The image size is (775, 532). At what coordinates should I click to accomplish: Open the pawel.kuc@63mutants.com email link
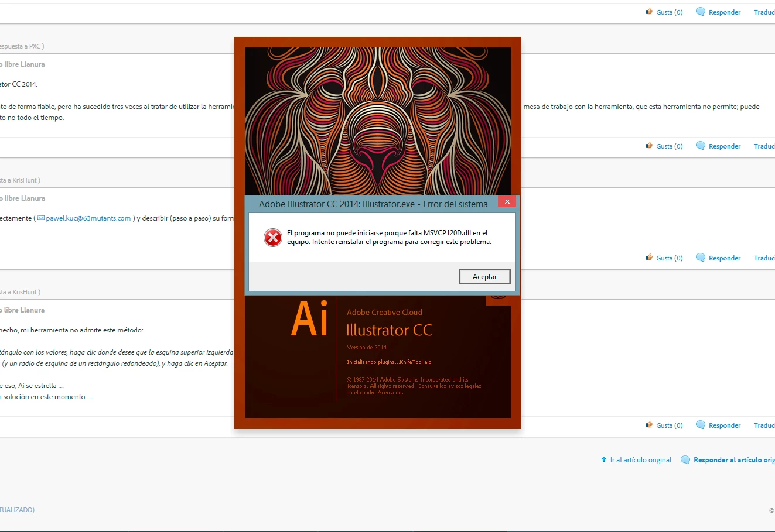(x=88, y=218)
